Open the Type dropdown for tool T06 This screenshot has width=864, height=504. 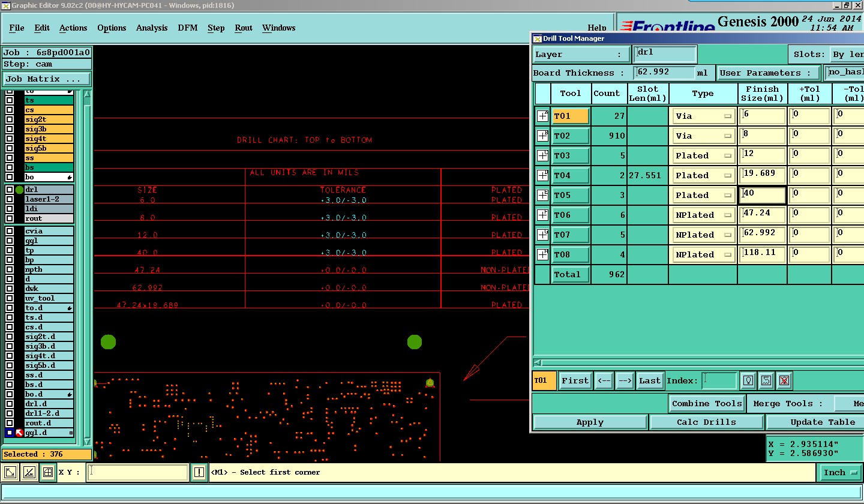click(703, 215)
